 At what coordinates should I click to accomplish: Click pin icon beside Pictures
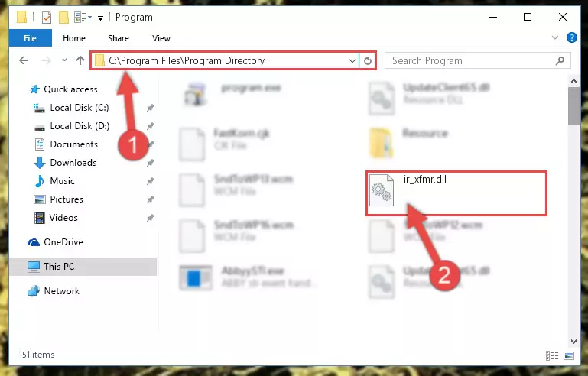(x=151, y=199)
